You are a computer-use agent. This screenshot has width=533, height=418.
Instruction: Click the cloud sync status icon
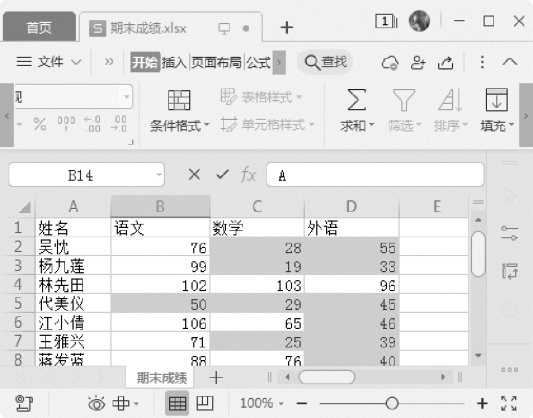390,63
